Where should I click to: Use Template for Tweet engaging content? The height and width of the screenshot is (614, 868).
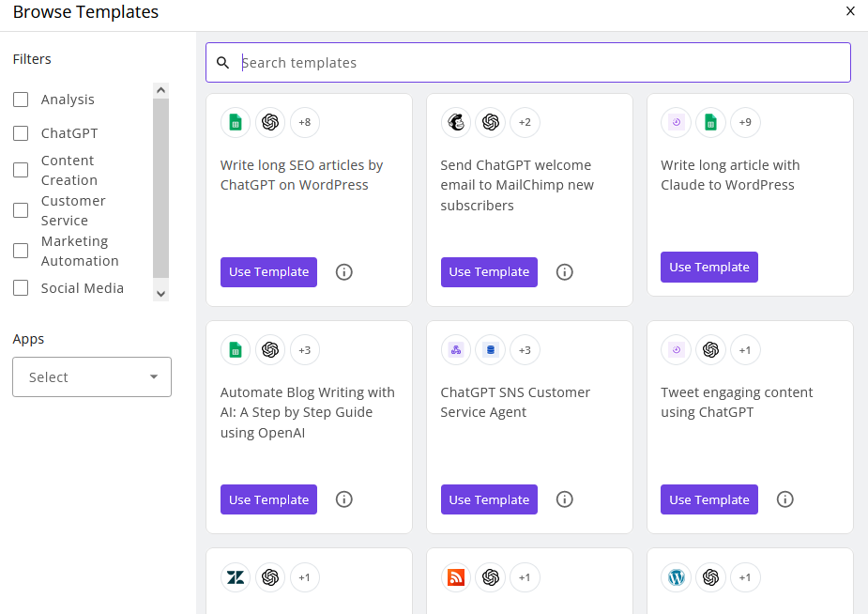click(709, 499)
